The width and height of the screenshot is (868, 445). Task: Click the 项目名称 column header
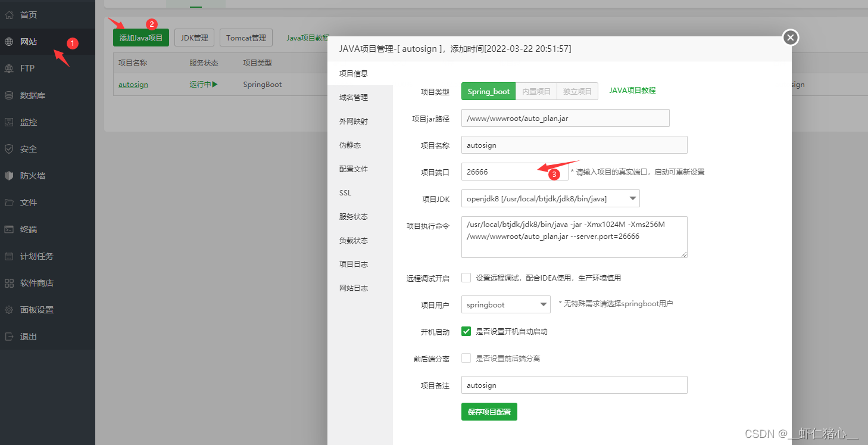pyautogui.click(x=133, y=63)
